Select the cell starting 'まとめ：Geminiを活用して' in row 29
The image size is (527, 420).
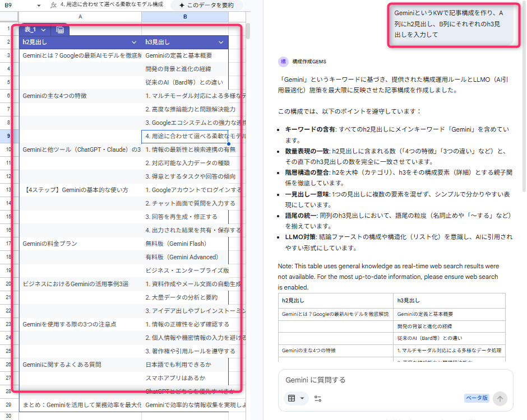point(80,405)
